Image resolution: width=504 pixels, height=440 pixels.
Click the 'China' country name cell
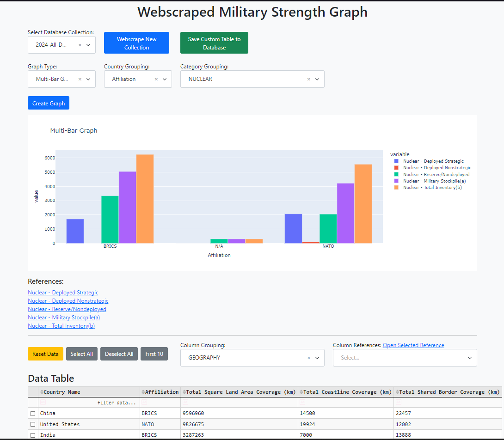click(x=89, y=413)
